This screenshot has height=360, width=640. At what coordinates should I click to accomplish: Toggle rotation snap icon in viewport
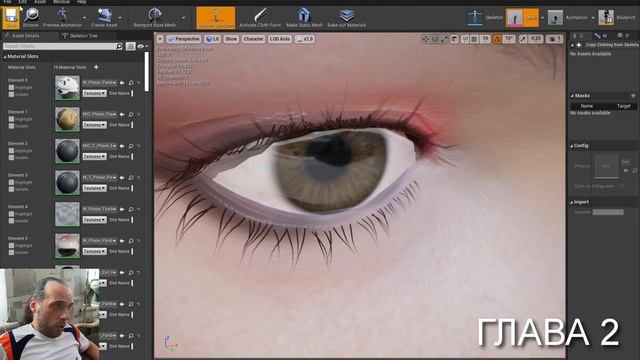(x=497, y=39)
